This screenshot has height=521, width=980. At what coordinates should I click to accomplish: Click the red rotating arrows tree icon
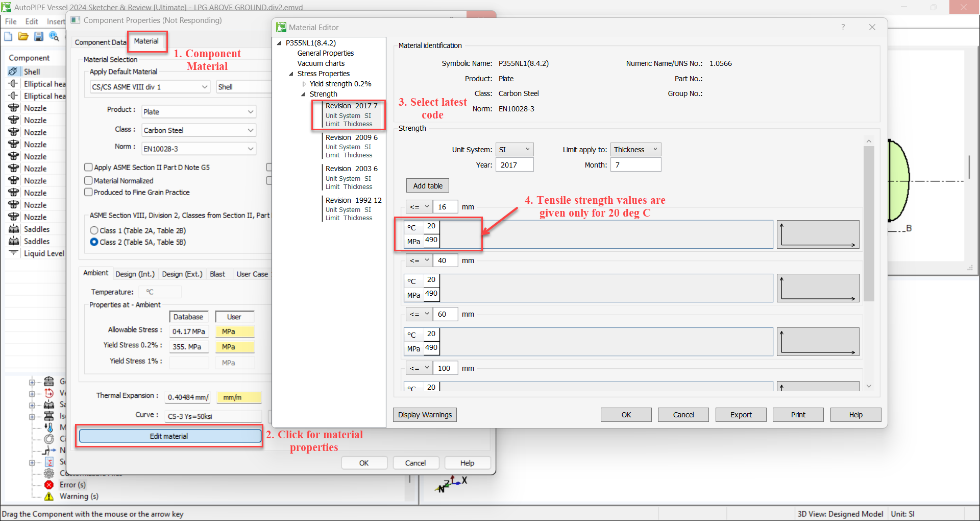pos(49,393)
